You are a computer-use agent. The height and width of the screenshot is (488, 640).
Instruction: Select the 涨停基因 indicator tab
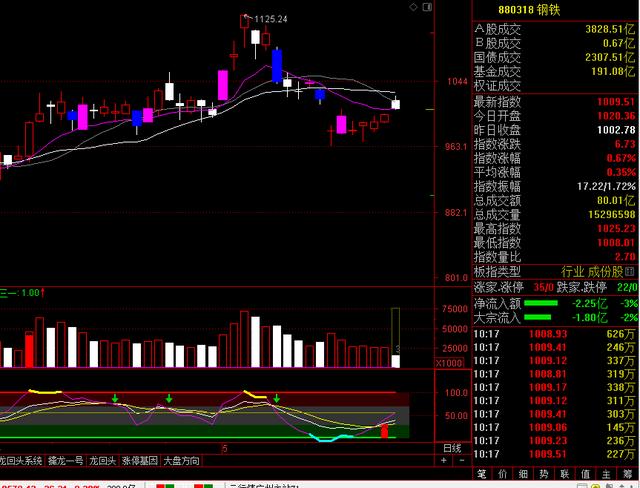(140, 461)
